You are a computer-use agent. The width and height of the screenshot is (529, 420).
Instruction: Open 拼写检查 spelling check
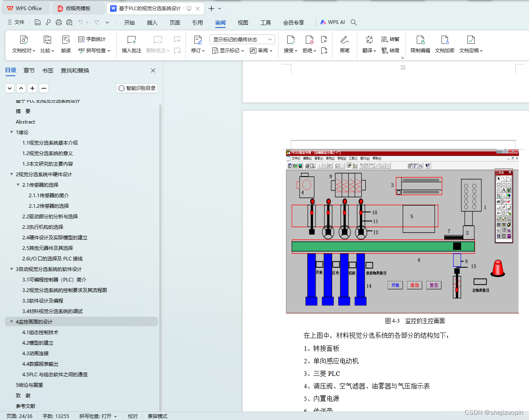click(94, 51)
